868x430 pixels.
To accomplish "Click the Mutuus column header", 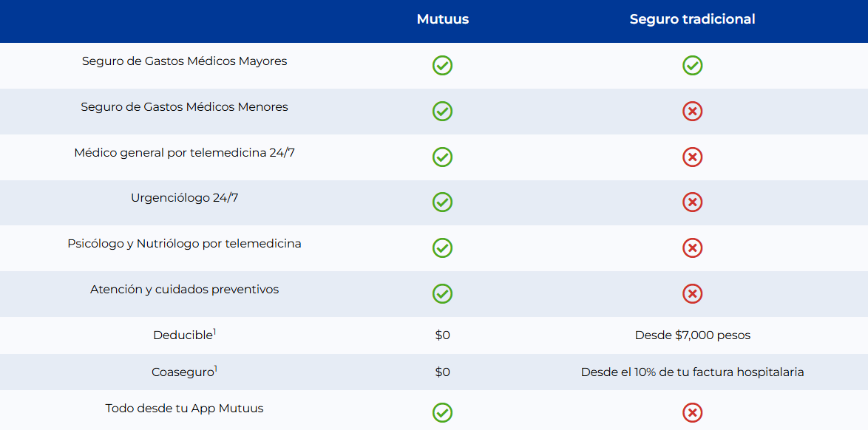I will pos(442,19).
